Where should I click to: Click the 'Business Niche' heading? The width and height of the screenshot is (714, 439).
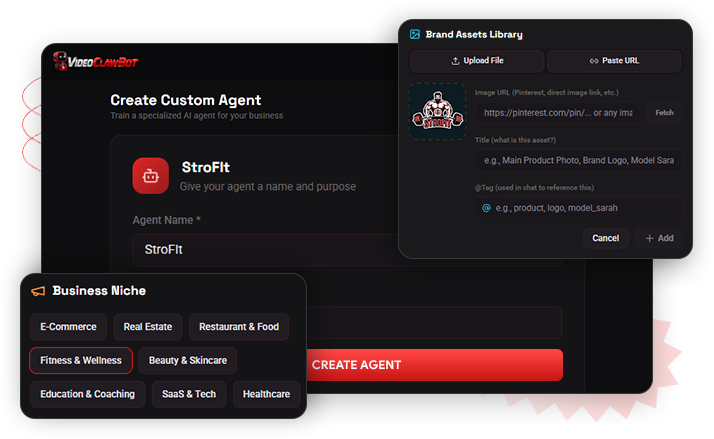tap(99, 291)
